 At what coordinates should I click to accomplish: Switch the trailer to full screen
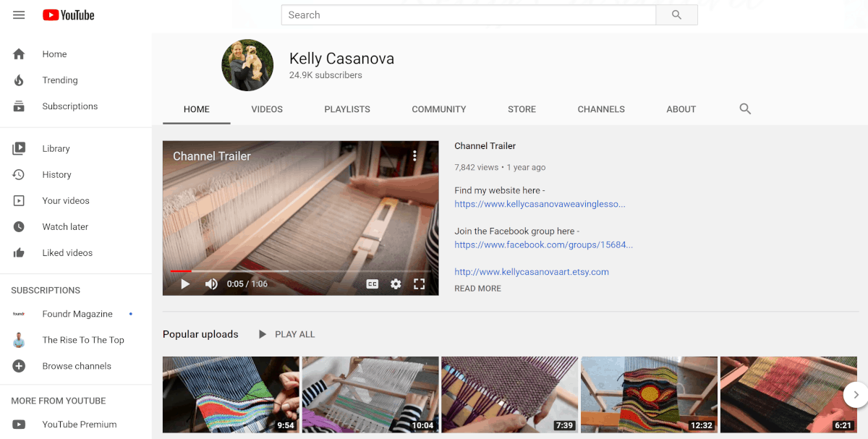(419, 284)
